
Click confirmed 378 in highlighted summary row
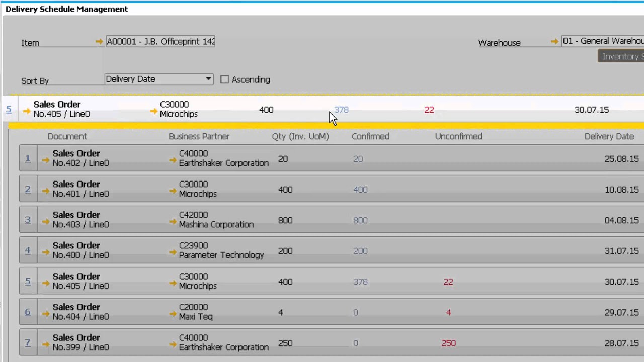pos(341,110)
